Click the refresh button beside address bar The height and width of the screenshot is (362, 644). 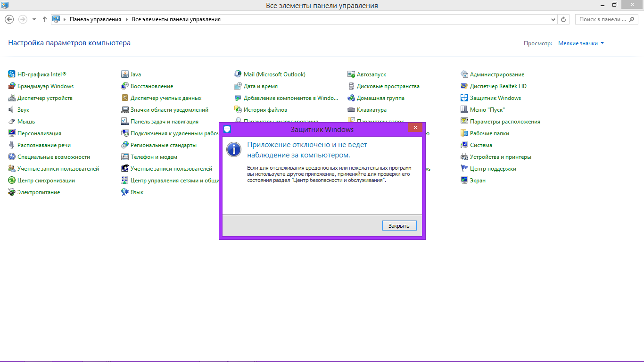pos(563,19)
